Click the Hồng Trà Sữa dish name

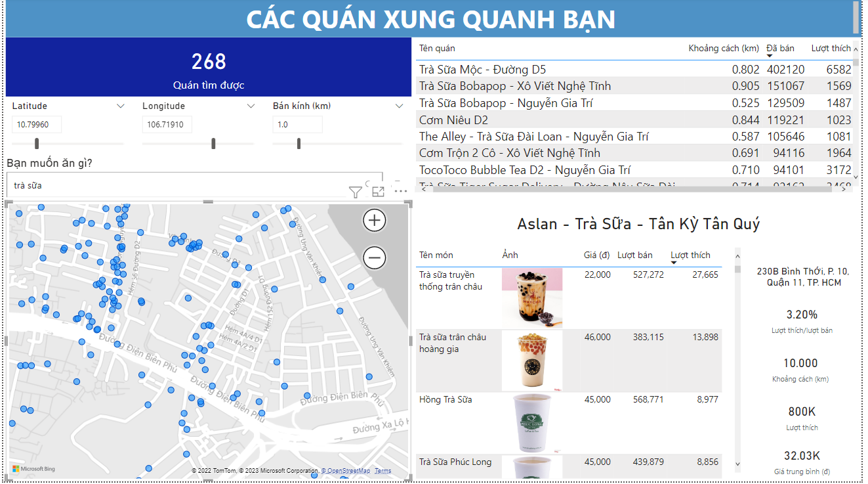(445, 399)
